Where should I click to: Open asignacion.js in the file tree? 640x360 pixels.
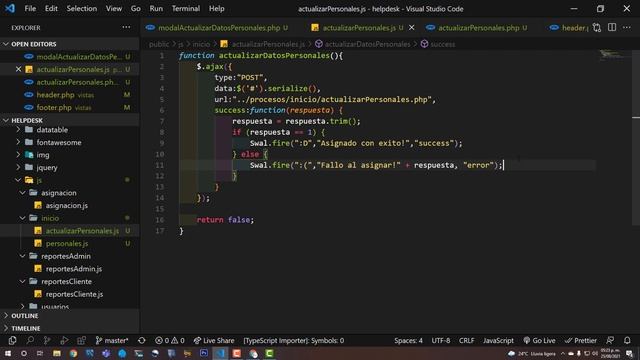(67, 205)
